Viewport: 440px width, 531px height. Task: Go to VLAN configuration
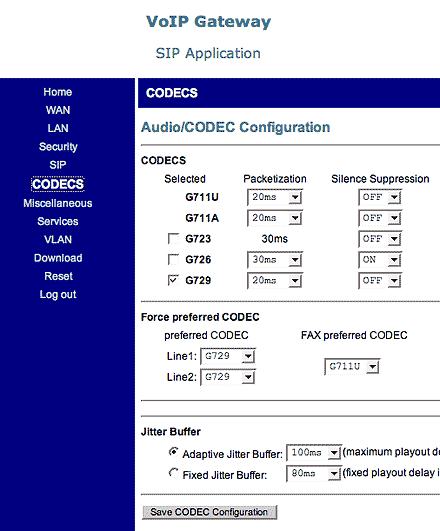tap(58, 240)
